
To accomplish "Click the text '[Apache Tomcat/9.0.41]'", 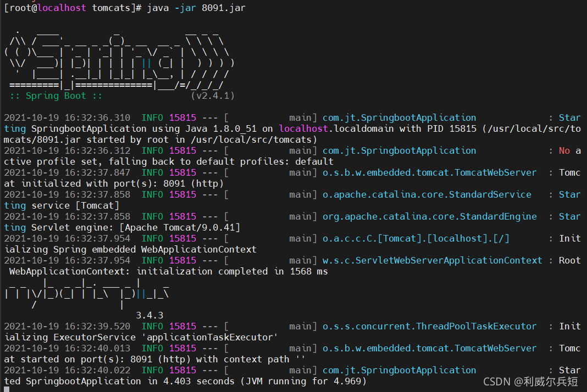I will (180, 227).
